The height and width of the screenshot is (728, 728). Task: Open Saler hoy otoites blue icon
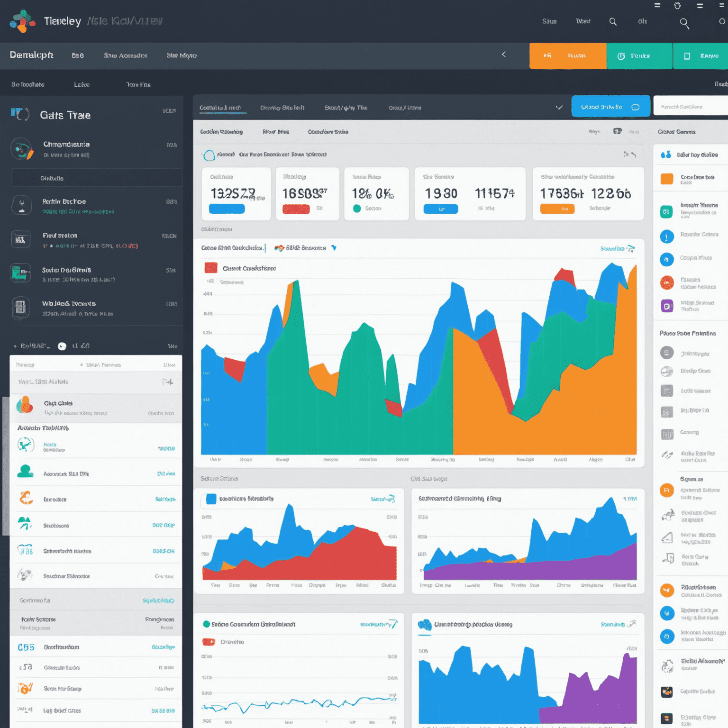coord(666,155)
